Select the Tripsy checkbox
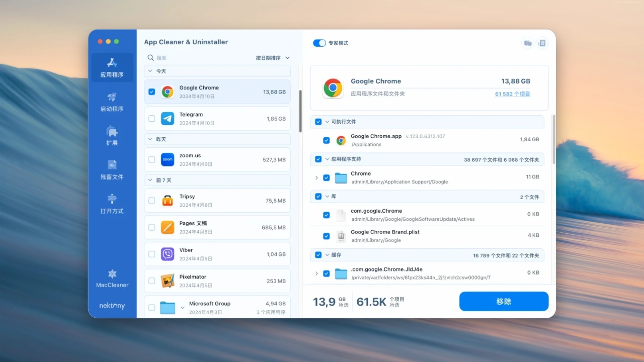 click(152, 201)
